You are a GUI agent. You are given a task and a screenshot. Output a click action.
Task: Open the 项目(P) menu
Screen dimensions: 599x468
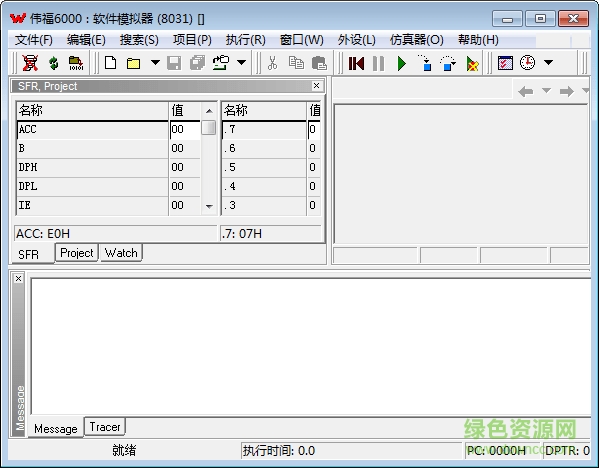pyautogui.click(x=192, y=40)
